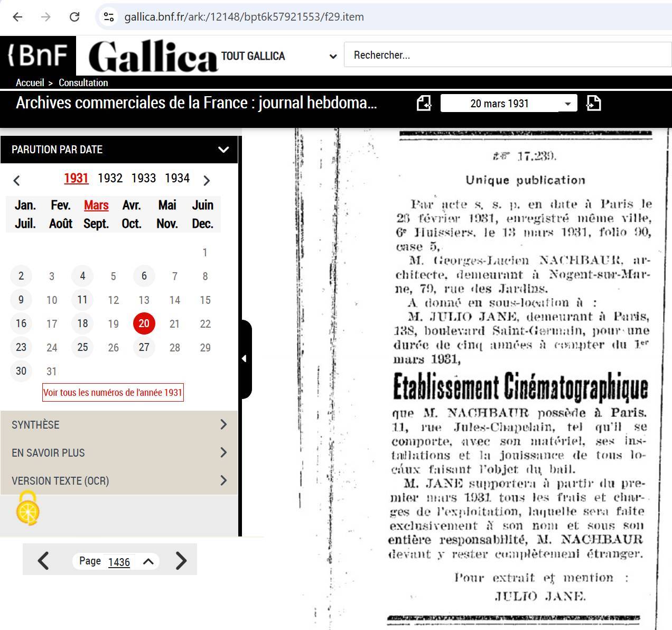Select the month Avr. in calendar
This screenshot has height=630, width=672.
132,205
